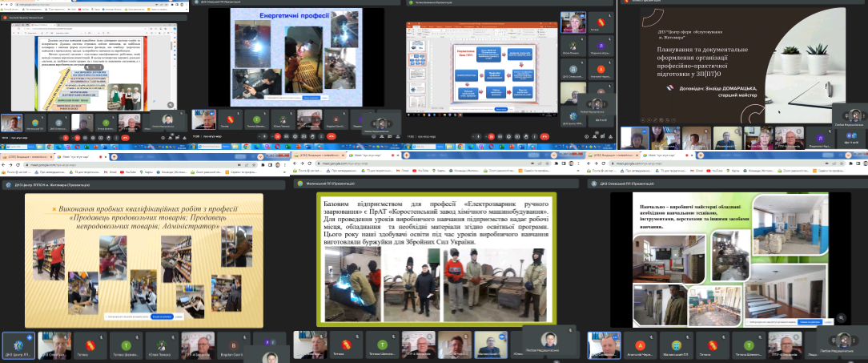Image resolution: width=868 pixels, height=363 pixels.
Task: Click the magnifier icon on the top-left document slide
Action: (171, 104)
